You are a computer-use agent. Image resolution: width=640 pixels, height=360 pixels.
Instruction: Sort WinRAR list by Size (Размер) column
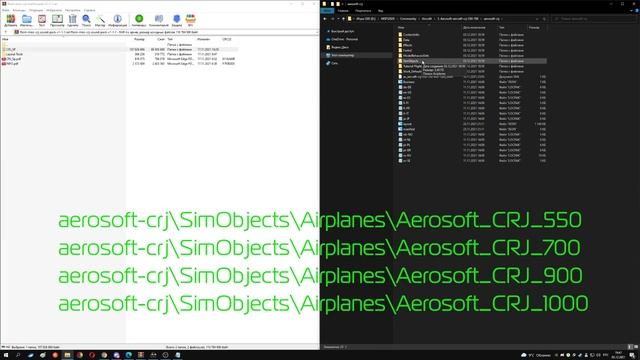tap(139, 39)
